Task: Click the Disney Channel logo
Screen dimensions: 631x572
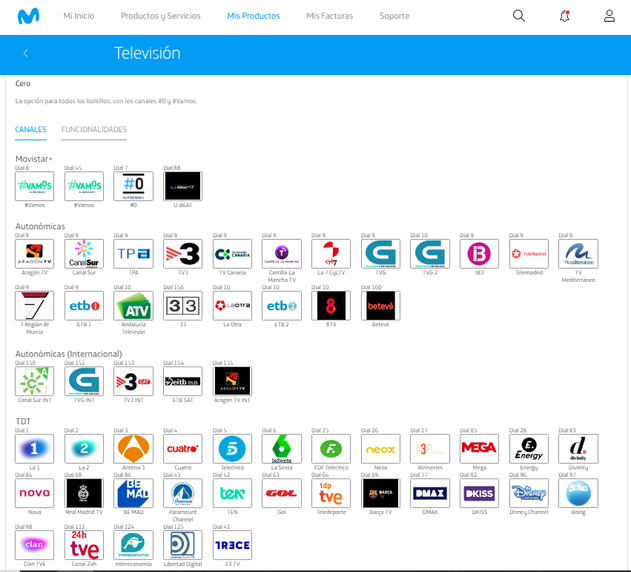Action: point(528,493)
